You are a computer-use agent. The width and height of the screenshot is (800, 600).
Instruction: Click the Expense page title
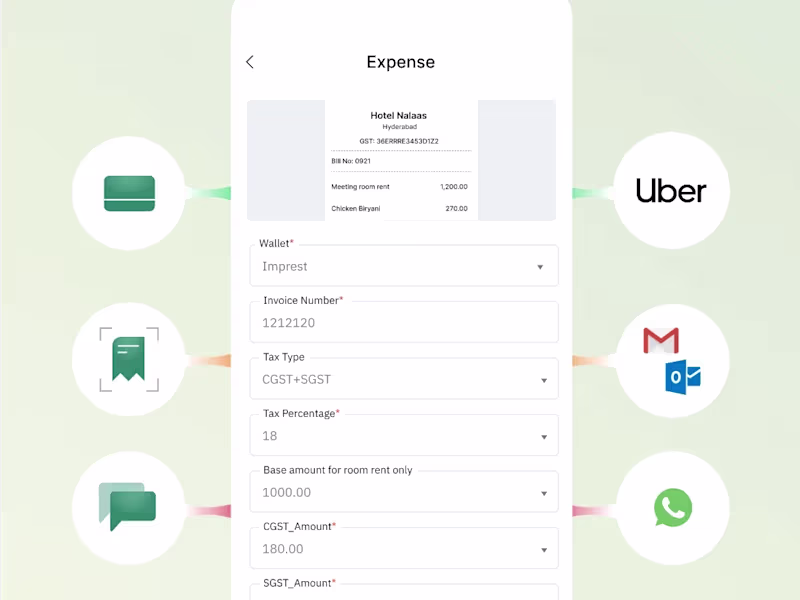click(x=401, y=62)
